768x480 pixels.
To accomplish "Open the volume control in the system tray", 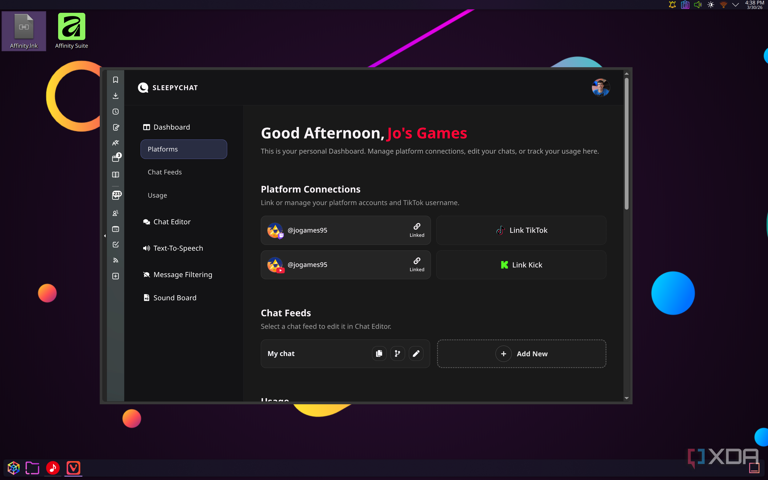I will tap(697, 4).
